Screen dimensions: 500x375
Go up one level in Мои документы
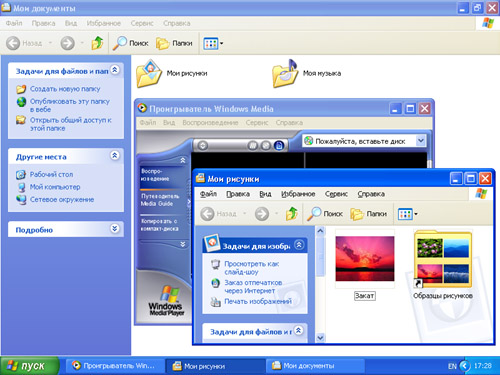[x=97, y=43]
